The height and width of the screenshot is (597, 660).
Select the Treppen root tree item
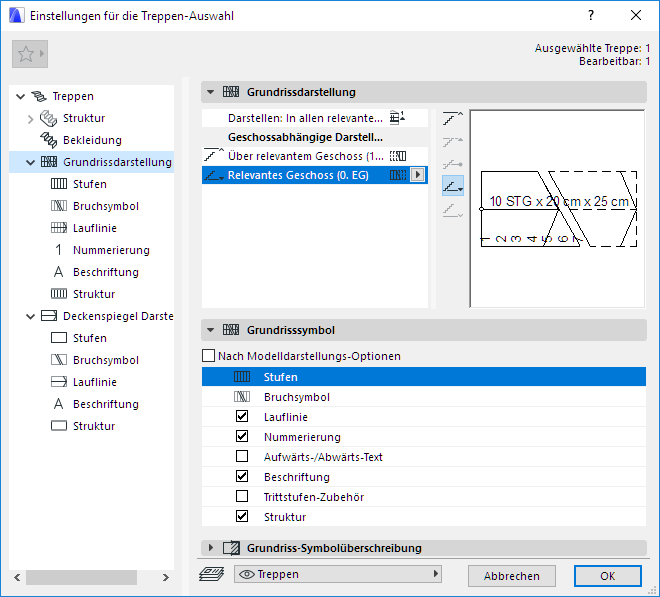[x=72, y=96]
